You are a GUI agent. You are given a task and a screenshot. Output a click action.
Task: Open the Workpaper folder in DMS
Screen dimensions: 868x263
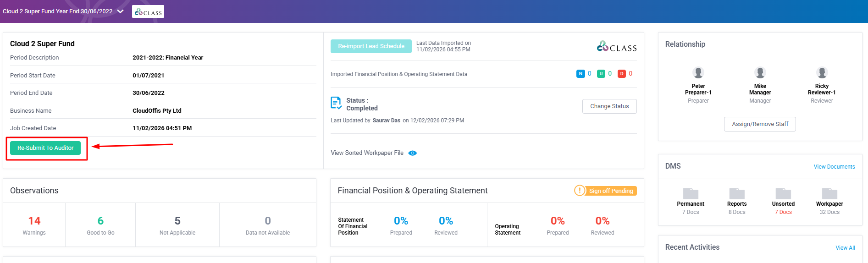coord(829,193)
